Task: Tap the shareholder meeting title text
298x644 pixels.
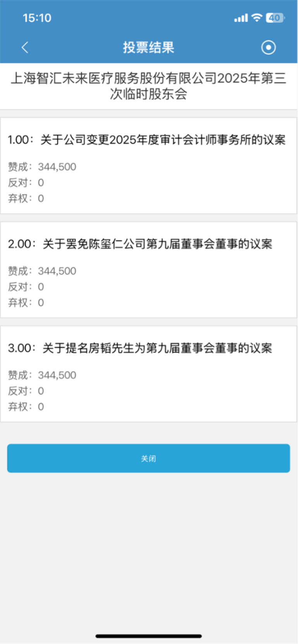Action: (149, 86)
